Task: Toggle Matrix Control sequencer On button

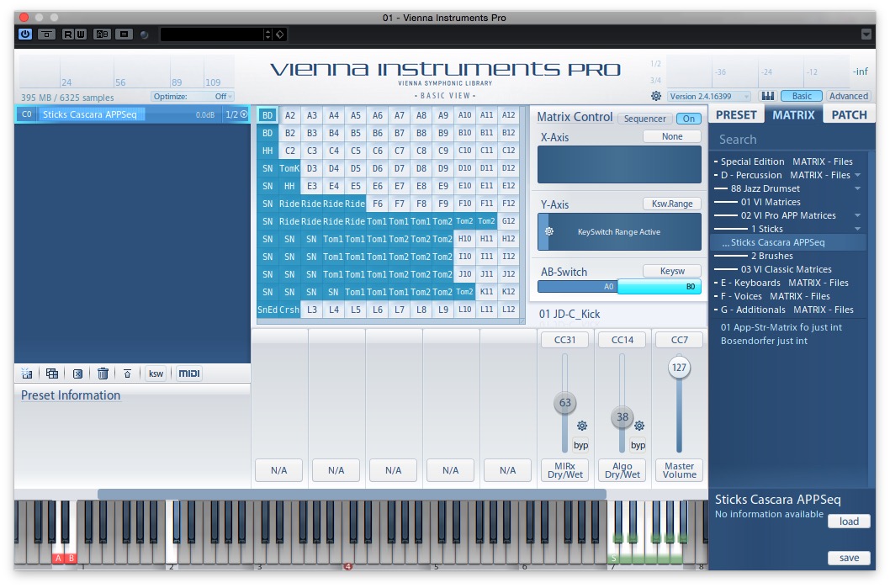Action: 688,119
